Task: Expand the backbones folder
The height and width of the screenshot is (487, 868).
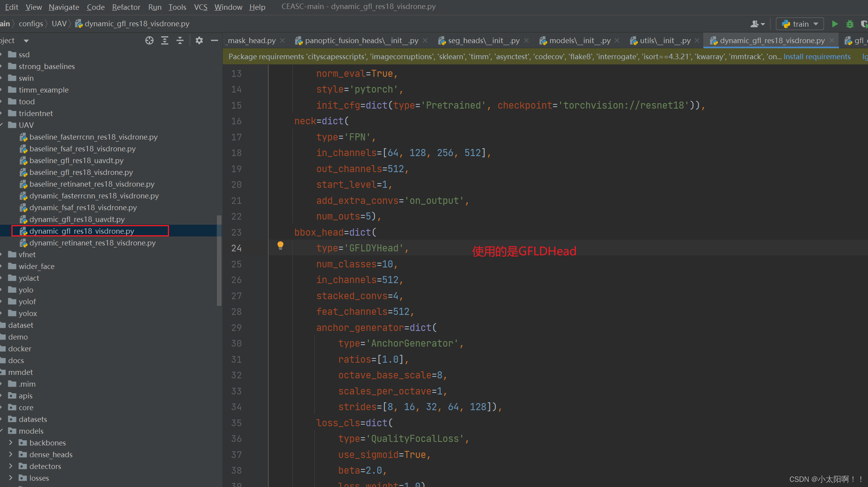Action: tap(11, 443)
